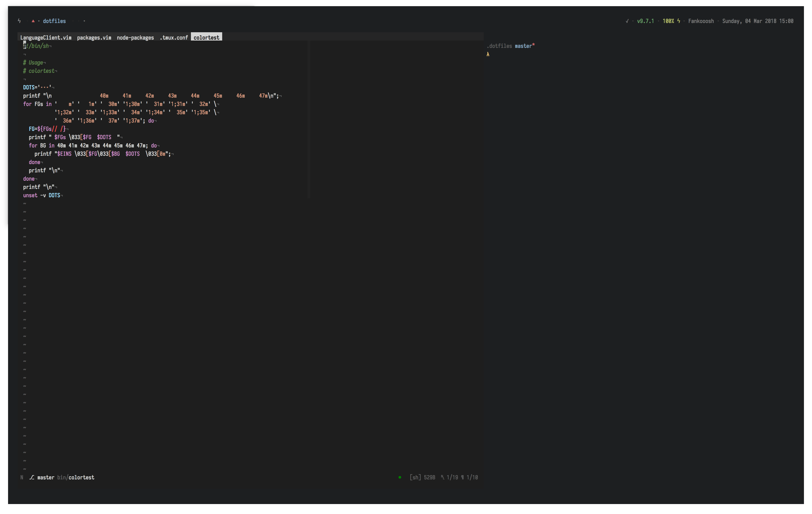
Task: Click the checkmark icon in the status bar
Action: tap(627, 21)
